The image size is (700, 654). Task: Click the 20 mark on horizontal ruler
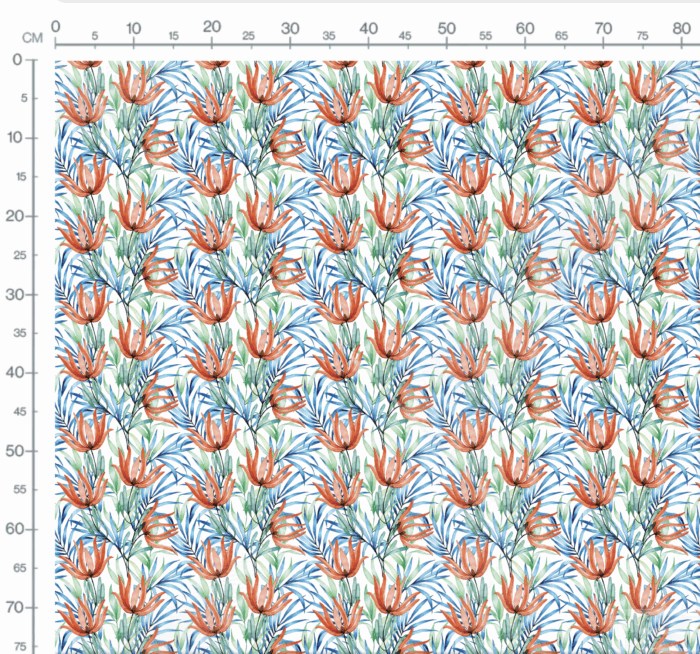(212, 27)
